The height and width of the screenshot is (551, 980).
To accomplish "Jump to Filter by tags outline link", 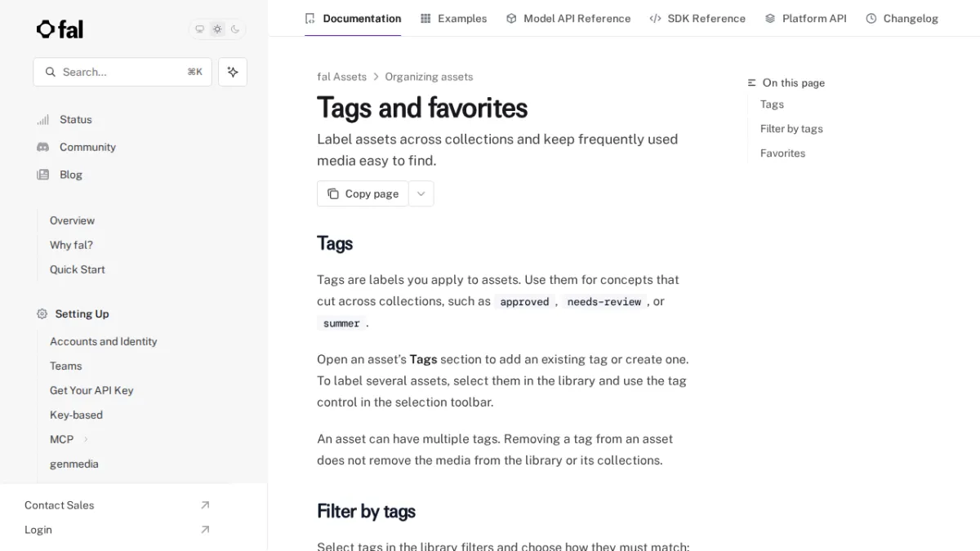I will pyautogui.click(x=791, y=129).
